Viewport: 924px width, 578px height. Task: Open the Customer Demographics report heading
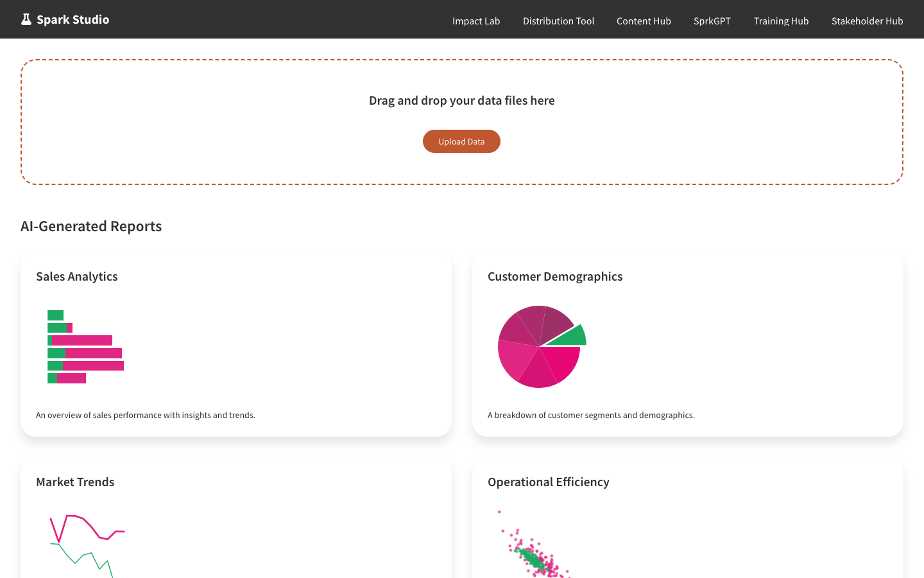[x=555, y=276]
